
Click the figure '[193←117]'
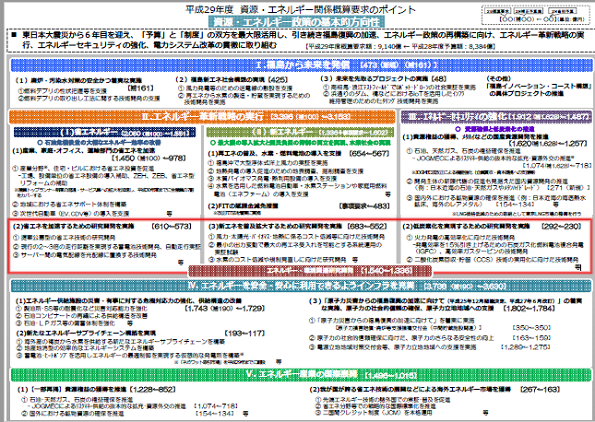[245, 333]
